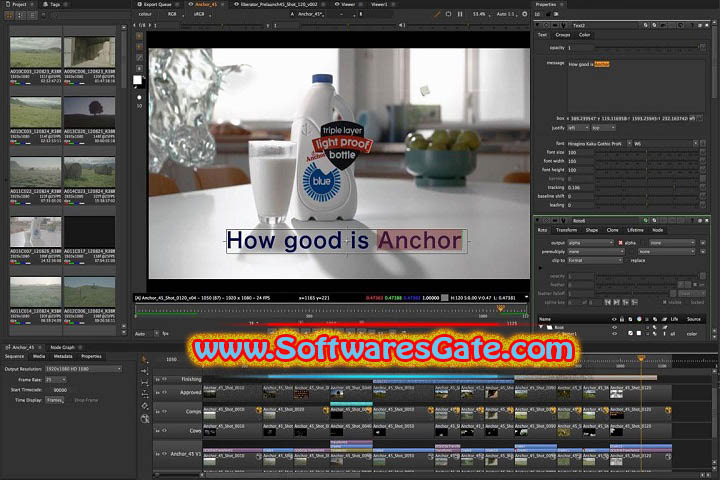Open the Tags tab
Viewport: 720px width, 480px height.
(x=55, y=4)
